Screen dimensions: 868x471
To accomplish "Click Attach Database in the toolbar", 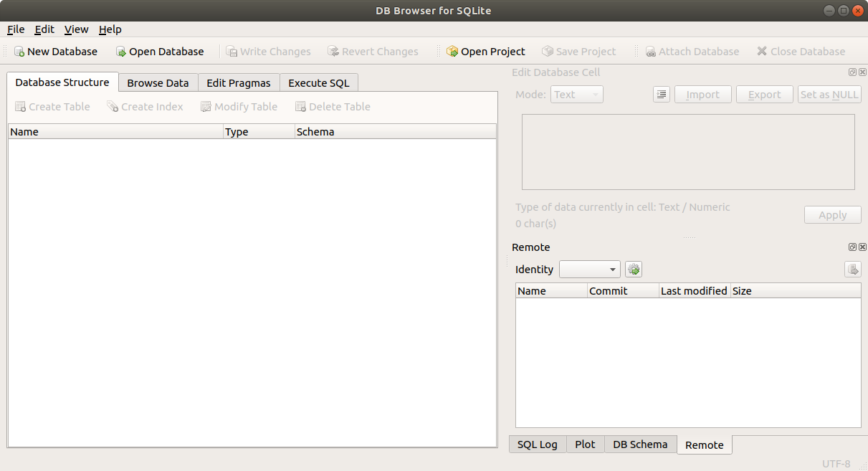I will (x=692, y=52).
